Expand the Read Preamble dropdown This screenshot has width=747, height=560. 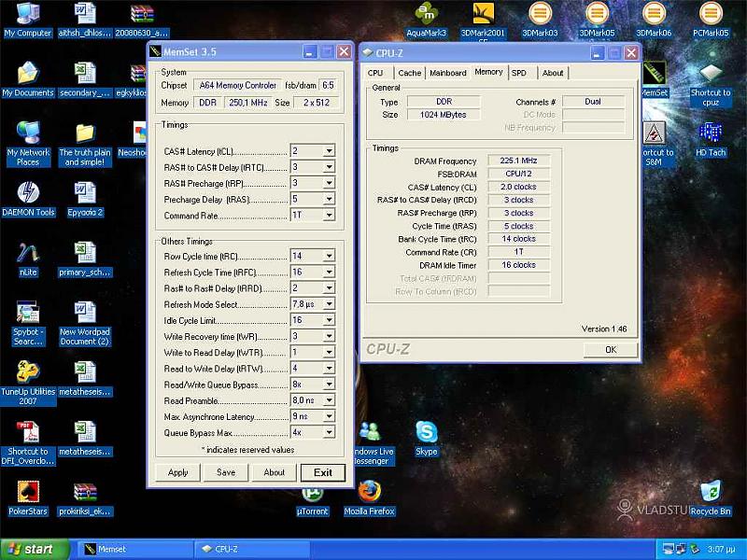pyautogui.click(x=329, y=400)
